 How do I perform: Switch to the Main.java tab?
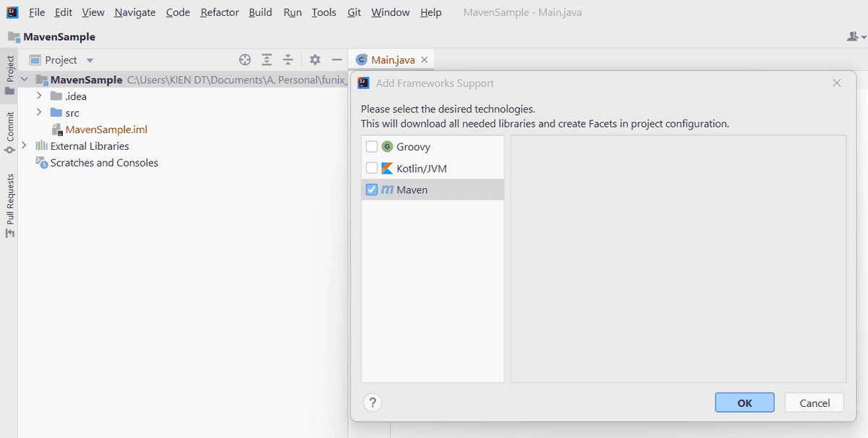[391, 59]
